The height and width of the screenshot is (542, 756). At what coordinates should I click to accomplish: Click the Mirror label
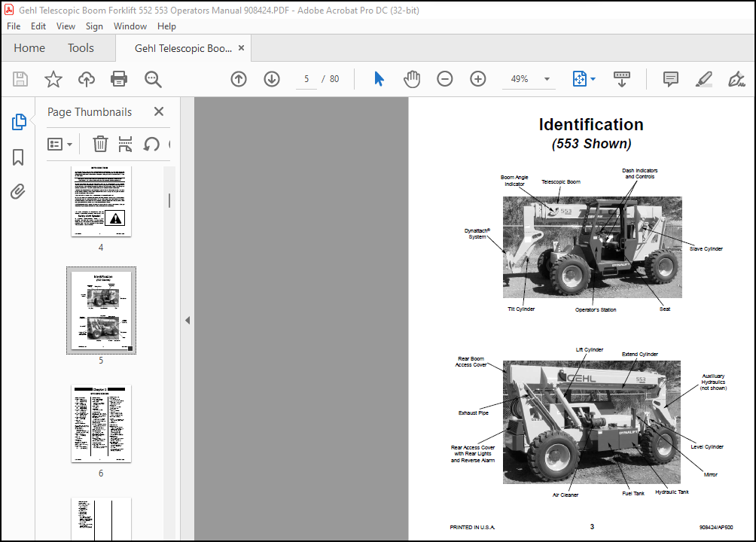point(711,474)
